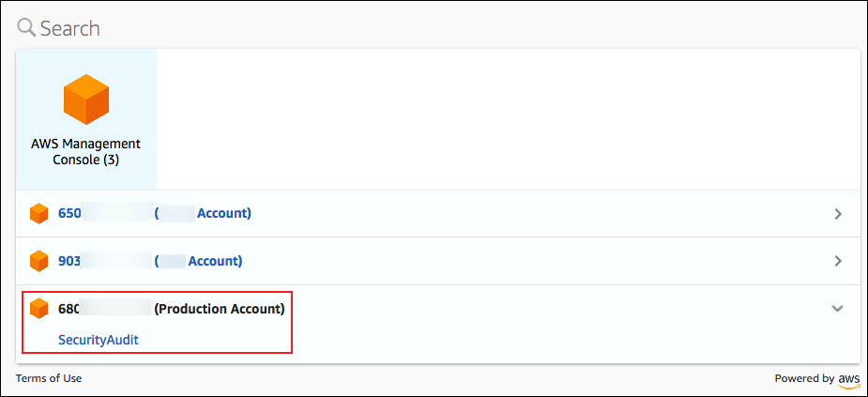
Task: Expand the 650 account row chevron
Action: [x=838, y=214]
